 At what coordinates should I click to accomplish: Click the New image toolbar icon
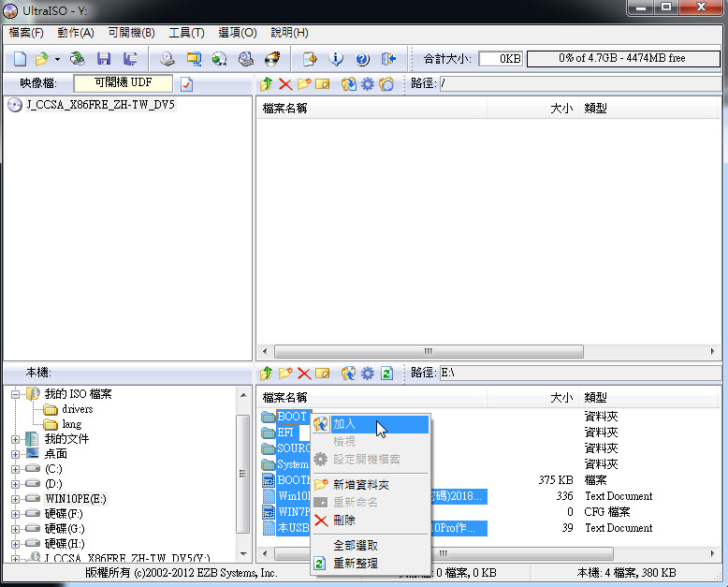click(x=20, y=59)
